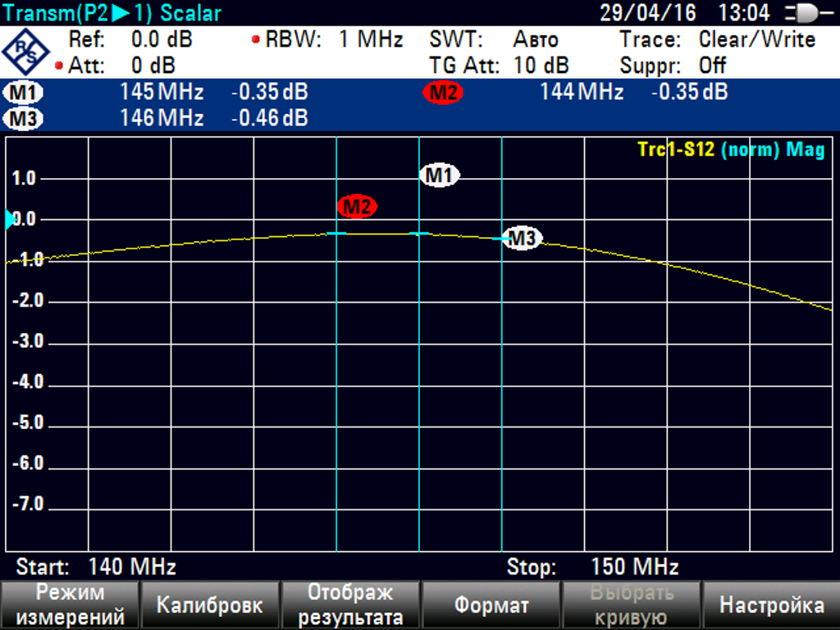
Task: Click the Transm(P2►1) Scalar title
Action: click(x=112, y=13)
